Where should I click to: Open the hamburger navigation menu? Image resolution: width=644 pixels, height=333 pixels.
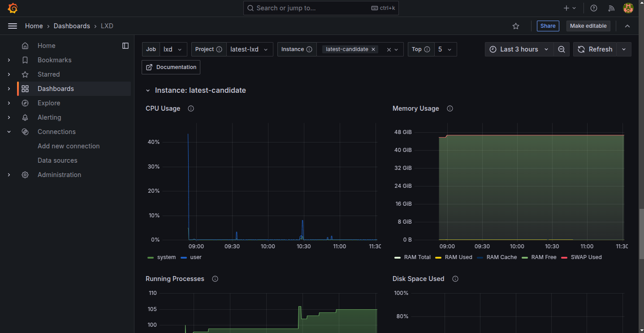coord(13,26)
